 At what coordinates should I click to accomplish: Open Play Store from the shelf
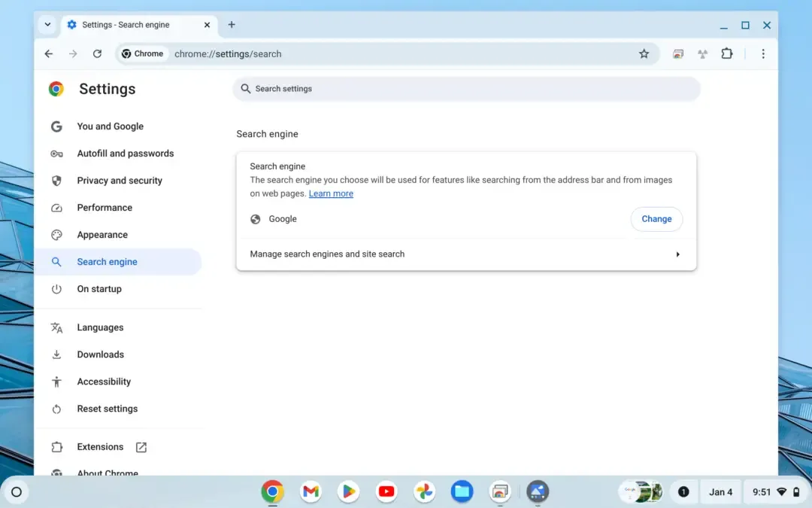(x=349, y=491)
